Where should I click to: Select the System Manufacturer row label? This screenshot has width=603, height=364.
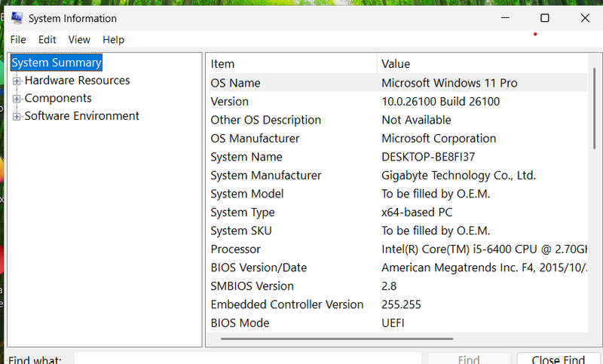point(266,176)
